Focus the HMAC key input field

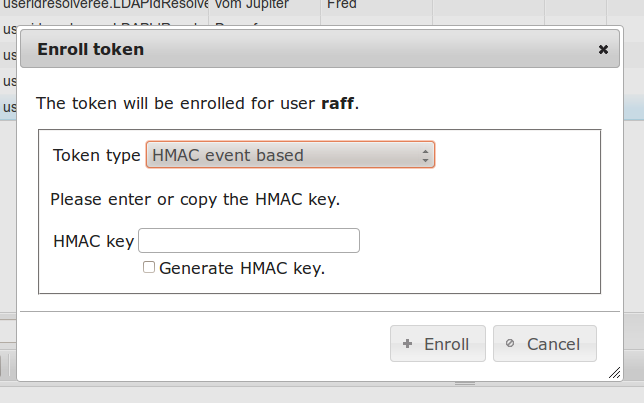click(249, 241)
